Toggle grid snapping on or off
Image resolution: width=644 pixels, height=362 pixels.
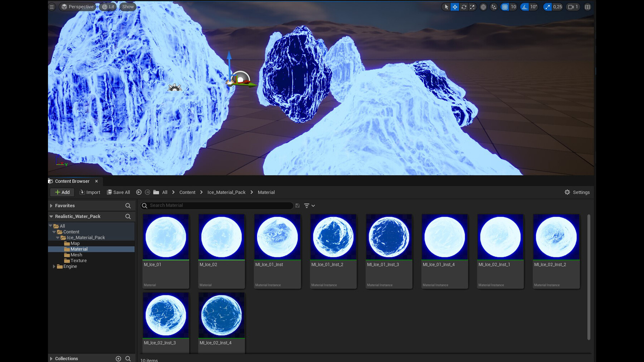504,7
